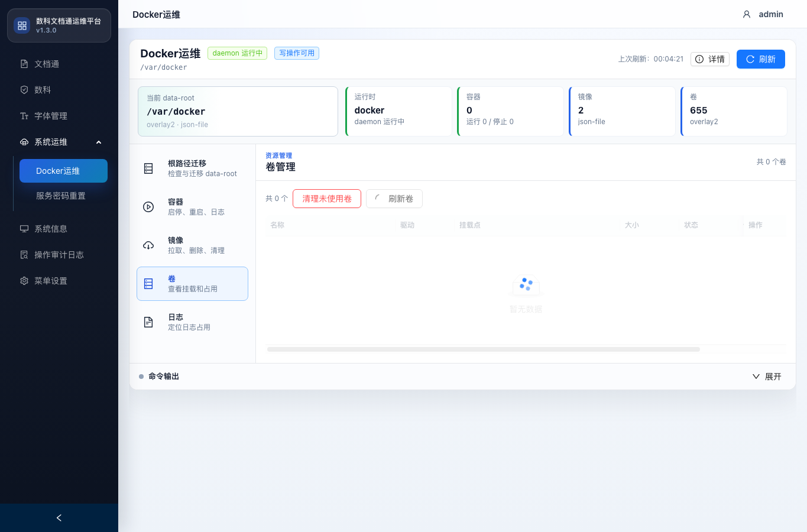Open 服务密码重置 submenu item
This screenshot has width=807, height=532.
(63, 196)
